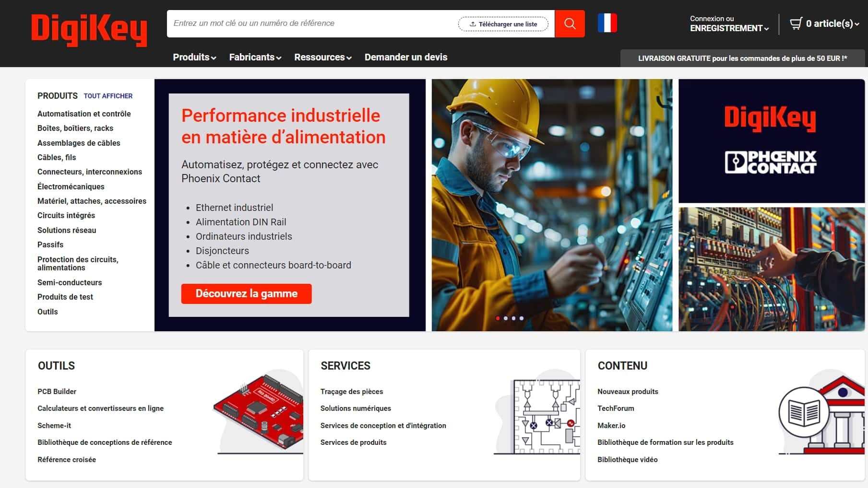Select the first carousel dot
The width and height of the screenshot is (868, 488).
(x=498, y=318)
